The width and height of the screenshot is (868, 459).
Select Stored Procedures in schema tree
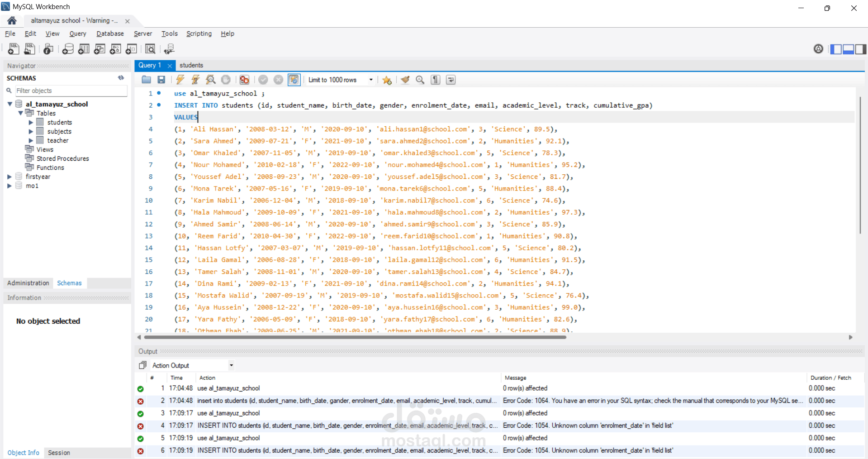click(63, 158)
